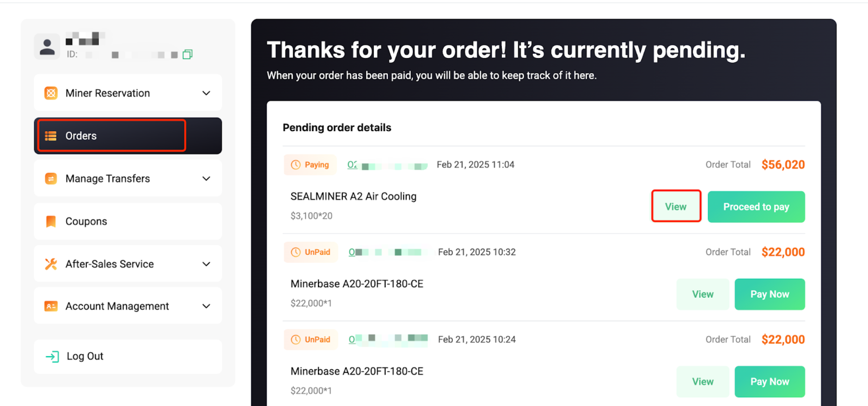Expand the Account Management chevron
The image size is (868, 406).
(206, 306)
